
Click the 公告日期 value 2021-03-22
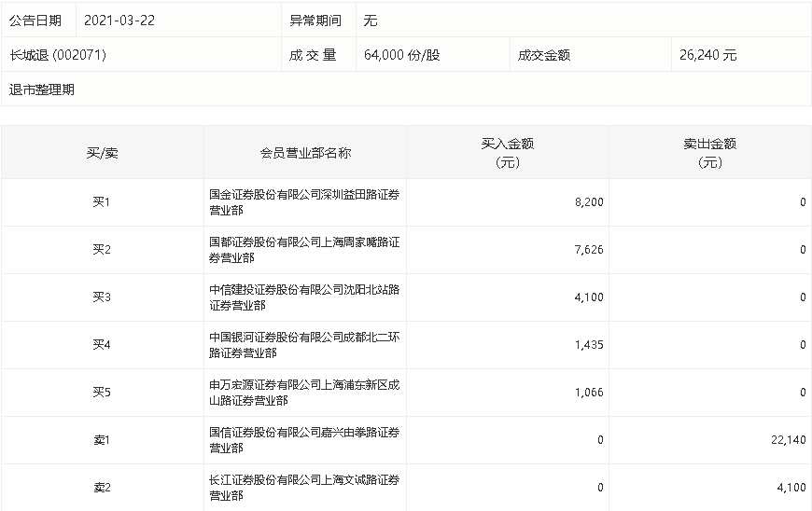[119, 21]
